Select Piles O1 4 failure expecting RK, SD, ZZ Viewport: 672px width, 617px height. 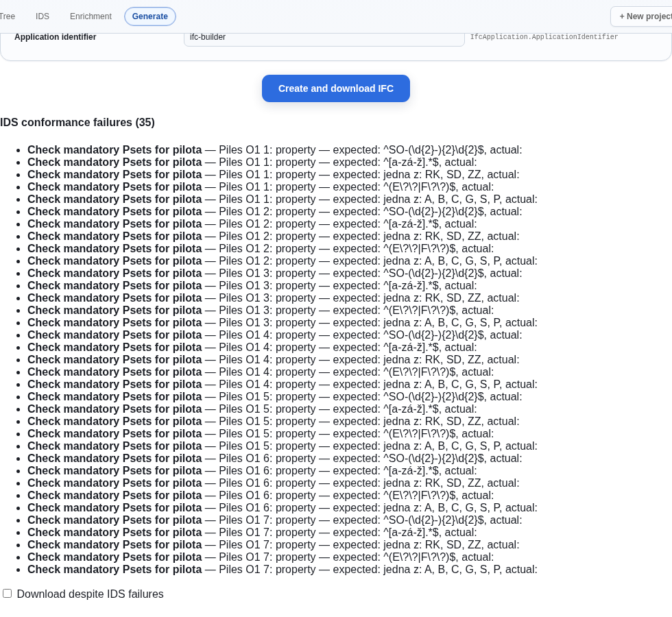274,360
